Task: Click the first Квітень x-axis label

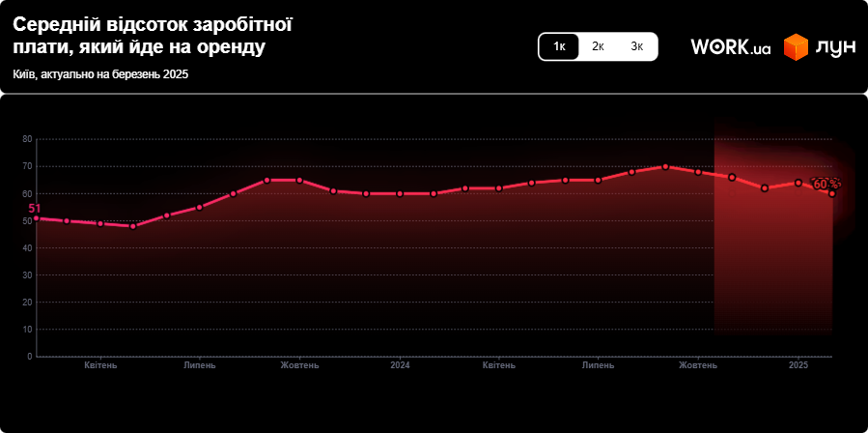Action: click(100, 365)
